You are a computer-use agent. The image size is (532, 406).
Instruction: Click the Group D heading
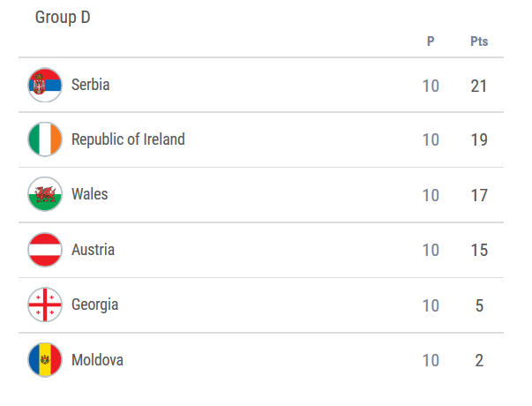click(x=63, y=18)
